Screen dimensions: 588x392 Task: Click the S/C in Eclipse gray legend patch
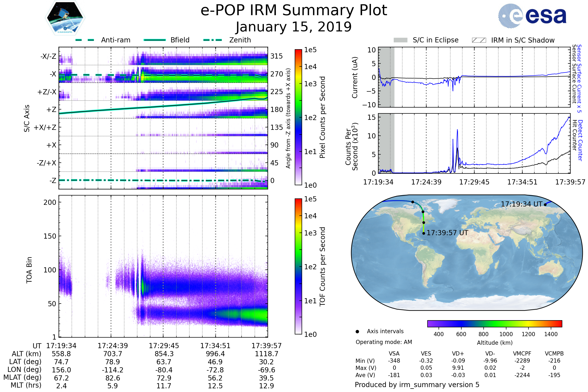[400, 40]
